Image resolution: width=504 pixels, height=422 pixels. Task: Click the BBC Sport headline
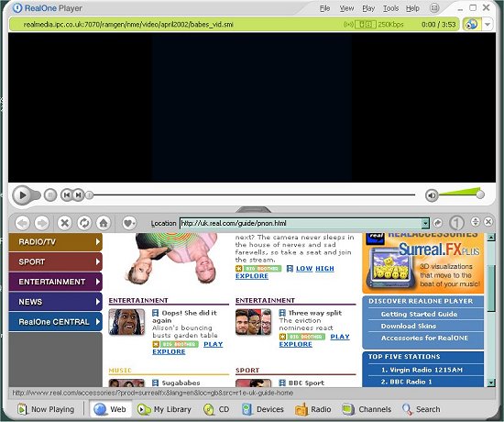pyautogui.click(x=306, y=383)
